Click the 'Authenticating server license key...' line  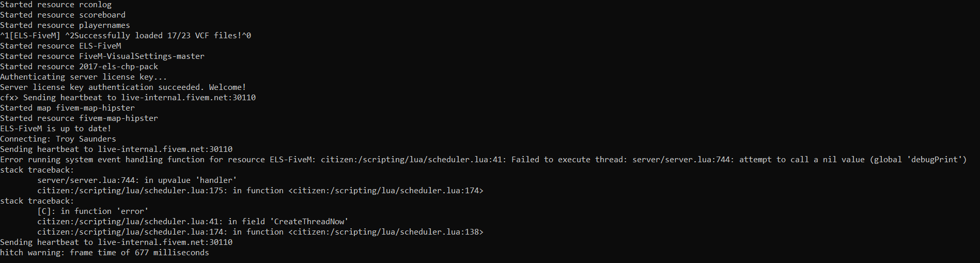pos(83,77)
